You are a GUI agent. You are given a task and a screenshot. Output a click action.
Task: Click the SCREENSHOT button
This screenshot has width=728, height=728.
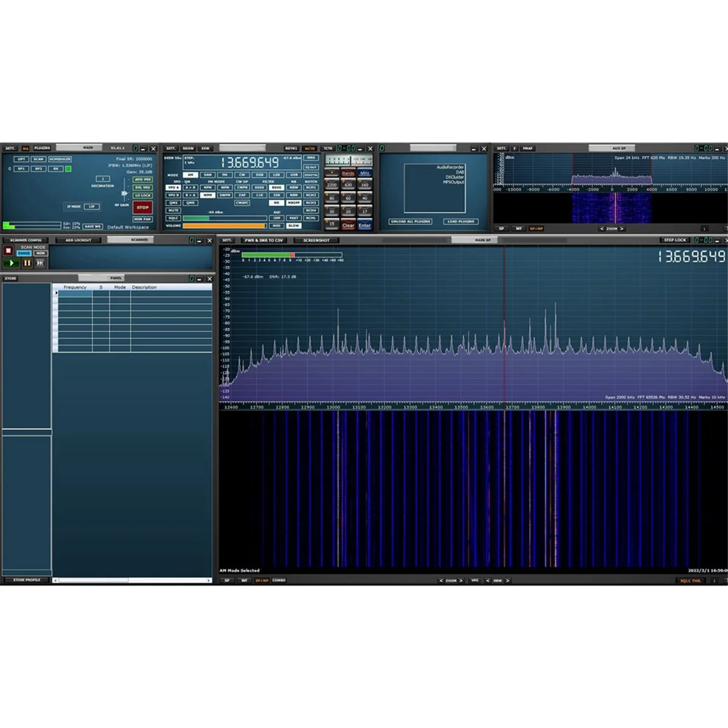pos(316,240)
